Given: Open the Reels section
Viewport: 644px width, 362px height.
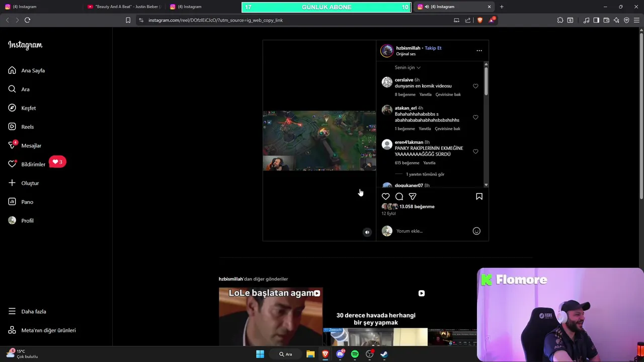Looking at the screenshot, I should pos(21,127).
